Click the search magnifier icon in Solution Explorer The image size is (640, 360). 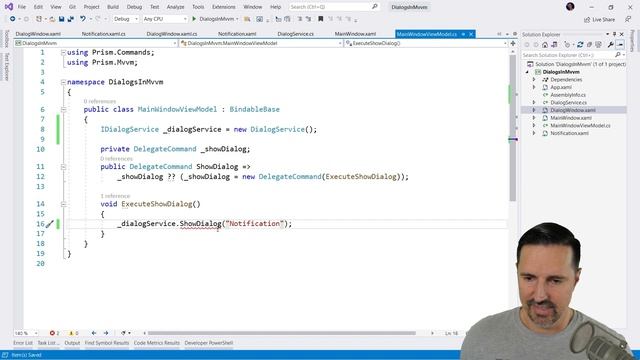click(618, 55)
